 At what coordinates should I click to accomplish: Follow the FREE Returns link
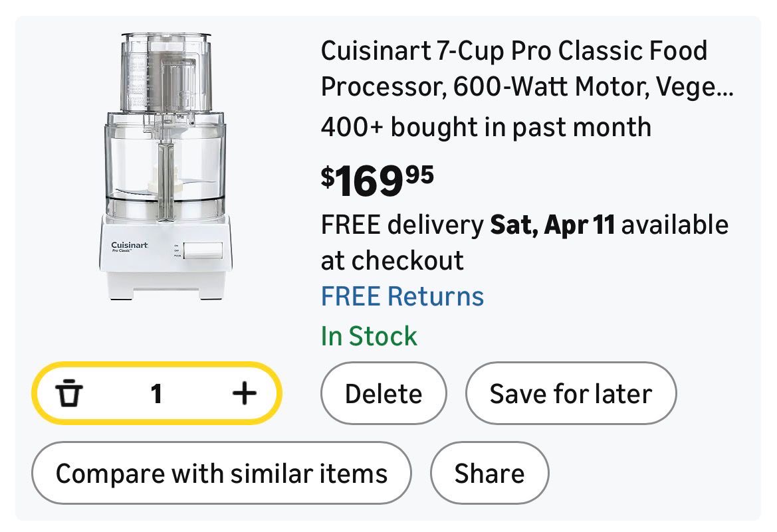[x=402, y=296]
